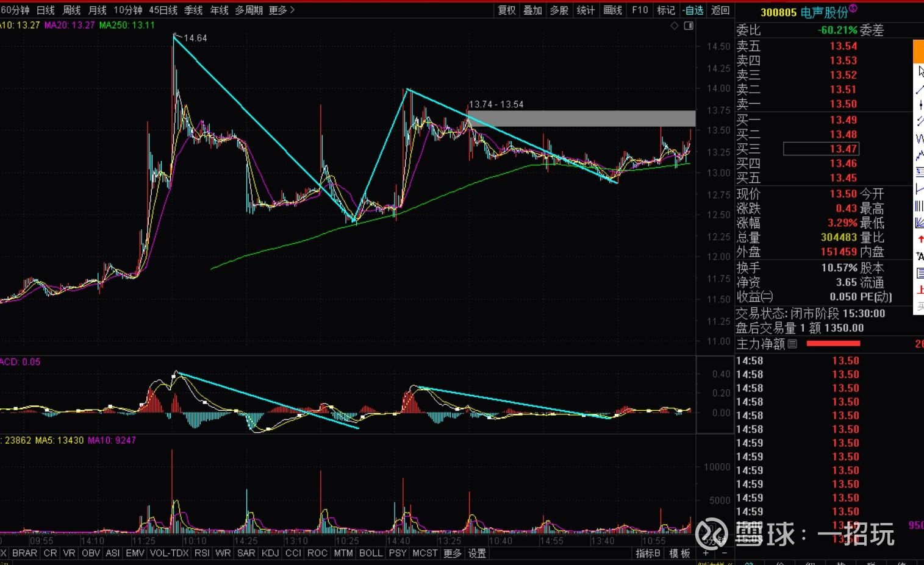
Task: Switch to the 月线 monthly tab
Action: click(98, 10)
